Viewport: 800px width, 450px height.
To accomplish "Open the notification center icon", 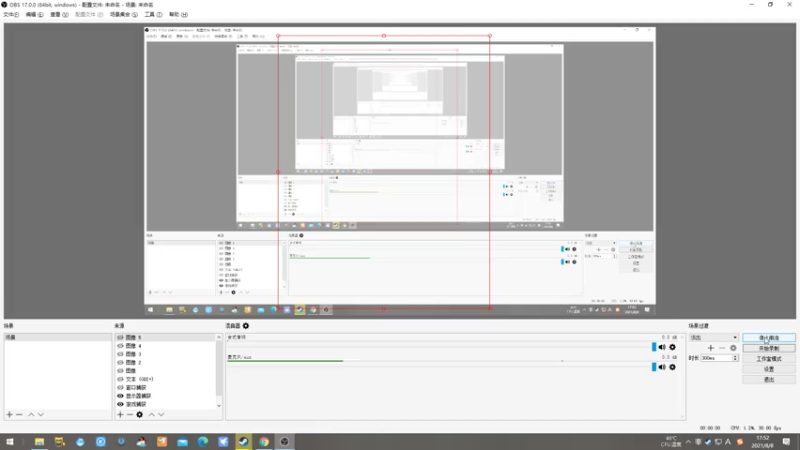I will (786, 442).
